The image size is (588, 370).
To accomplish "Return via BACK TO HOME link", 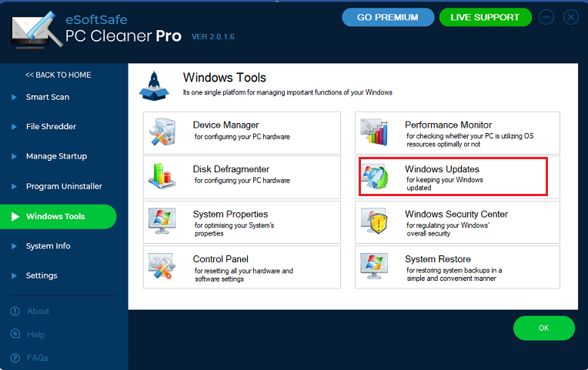I will [x=58, y=75].
